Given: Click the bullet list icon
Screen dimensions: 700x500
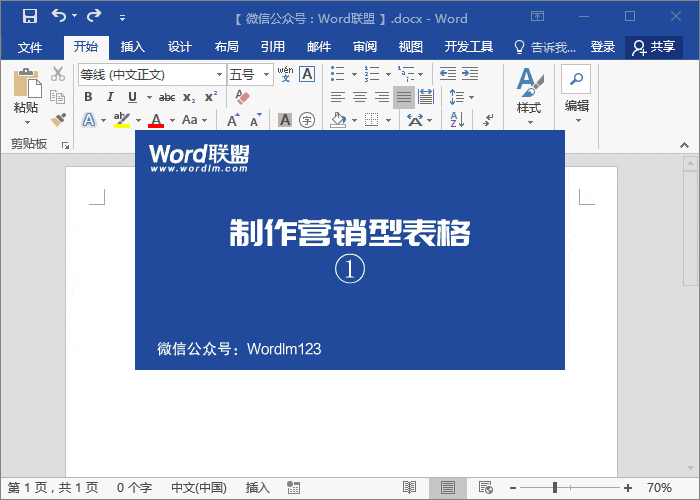Looking at the screenshot, I should 338,74.
